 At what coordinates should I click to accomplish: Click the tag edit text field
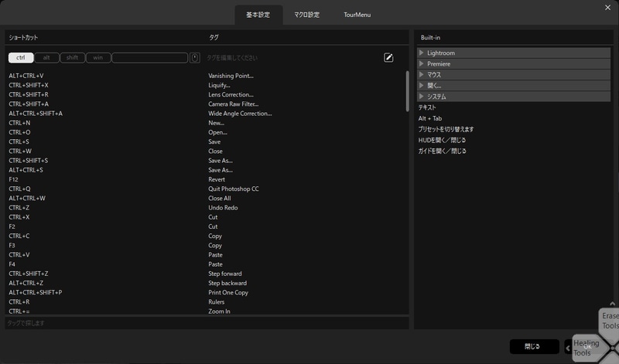coord(292,58)
